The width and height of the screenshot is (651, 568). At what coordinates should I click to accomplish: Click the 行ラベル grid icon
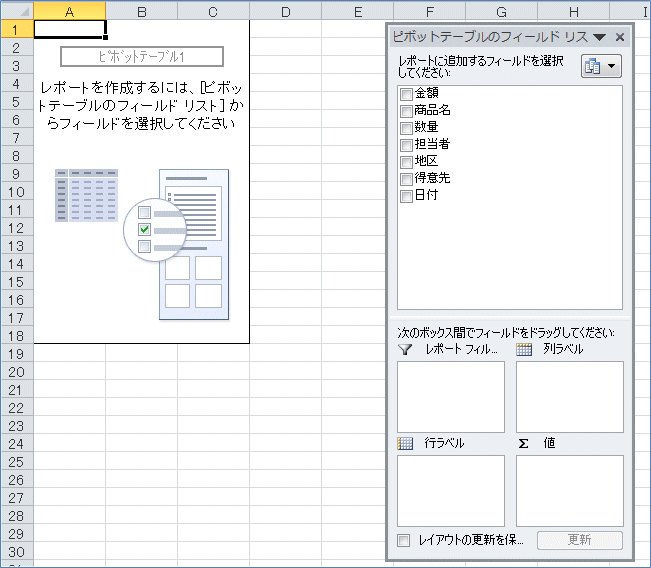coord(405,443)
